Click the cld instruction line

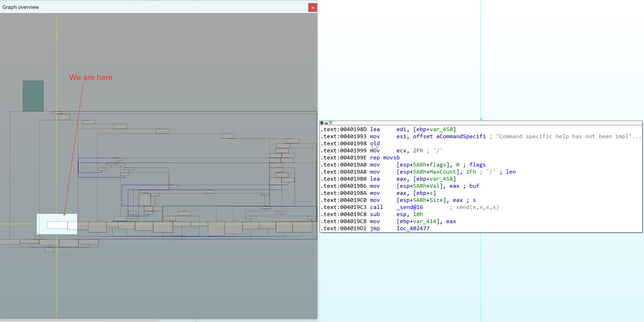[375, 144]
